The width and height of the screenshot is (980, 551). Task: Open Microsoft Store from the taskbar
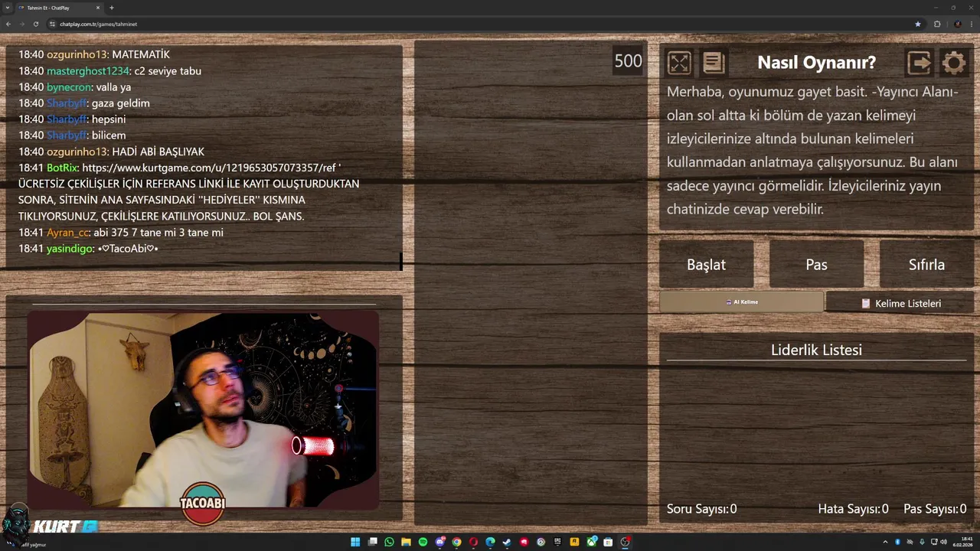coord(608,542)
